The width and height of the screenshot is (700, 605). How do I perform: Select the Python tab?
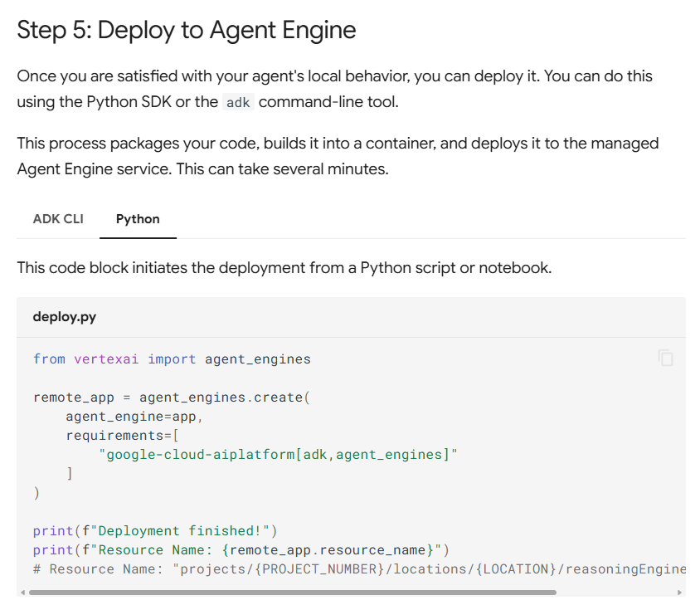tap(138, 219)
